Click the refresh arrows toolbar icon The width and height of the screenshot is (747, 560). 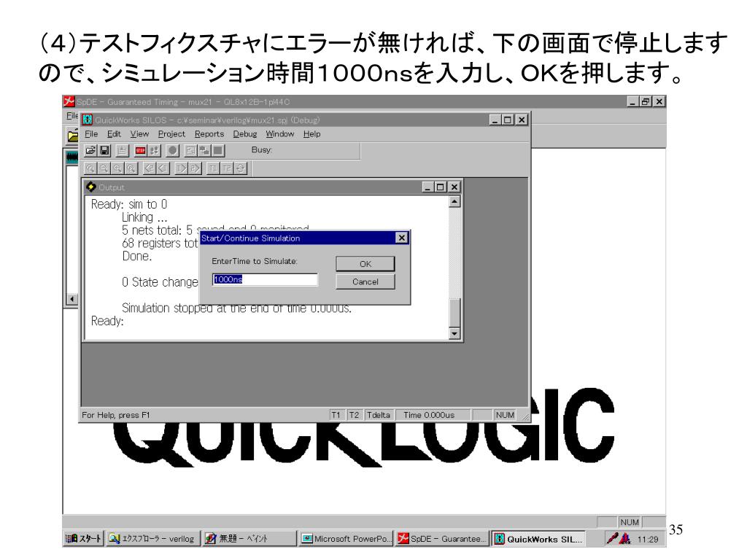pos(241,168)
